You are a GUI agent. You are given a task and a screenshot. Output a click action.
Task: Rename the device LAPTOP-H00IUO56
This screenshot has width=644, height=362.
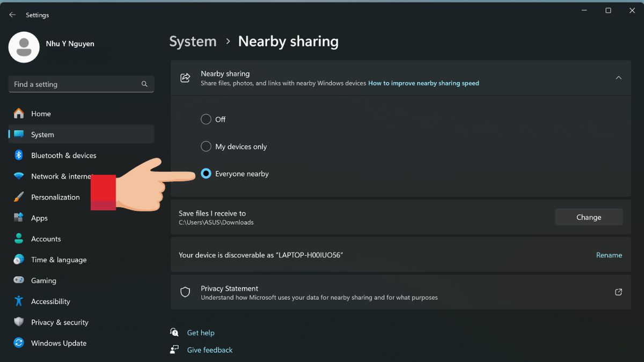coord(609,255)
